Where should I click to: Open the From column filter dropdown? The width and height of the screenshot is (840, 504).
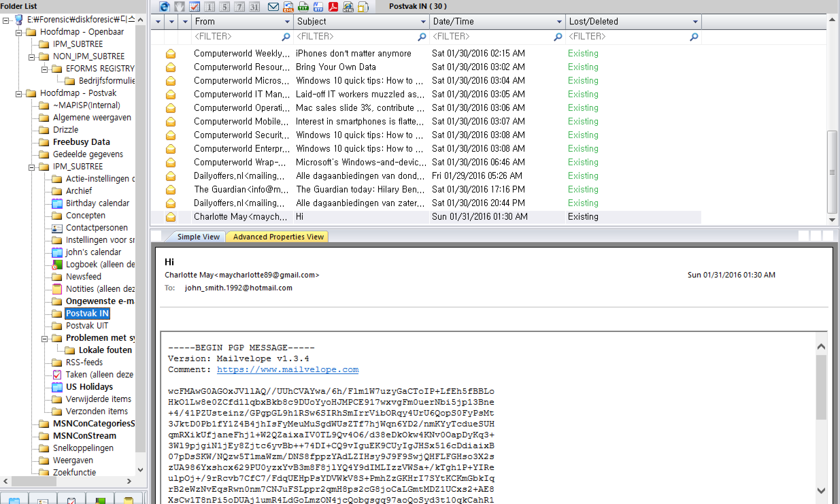287,22
